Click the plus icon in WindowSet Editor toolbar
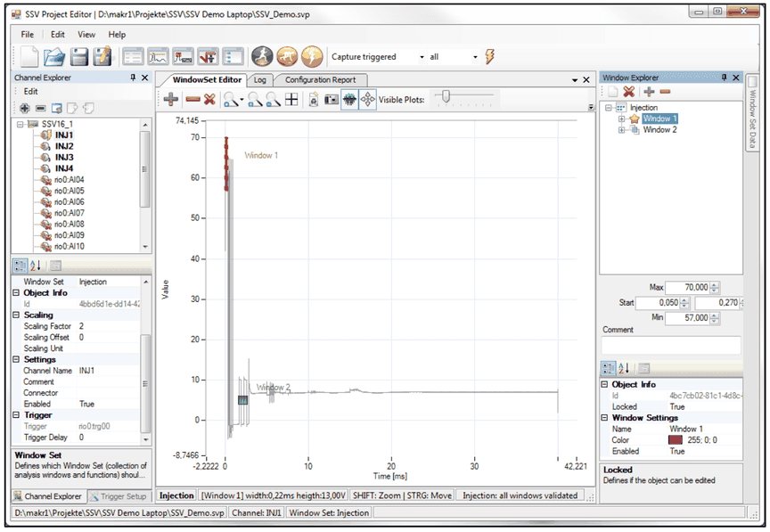This screenshot has height=532, width=770. coord(171,99)
